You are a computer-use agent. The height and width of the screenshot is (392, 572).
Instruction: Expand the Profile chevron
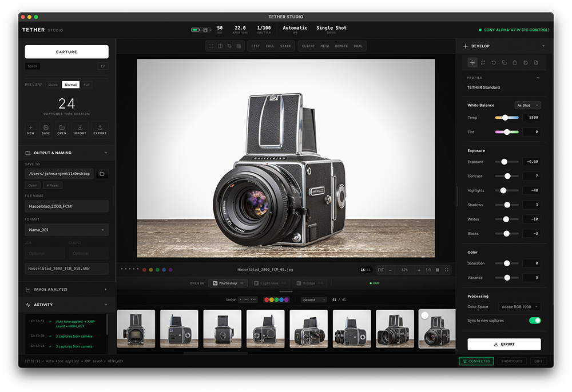[x=538, y=78]
